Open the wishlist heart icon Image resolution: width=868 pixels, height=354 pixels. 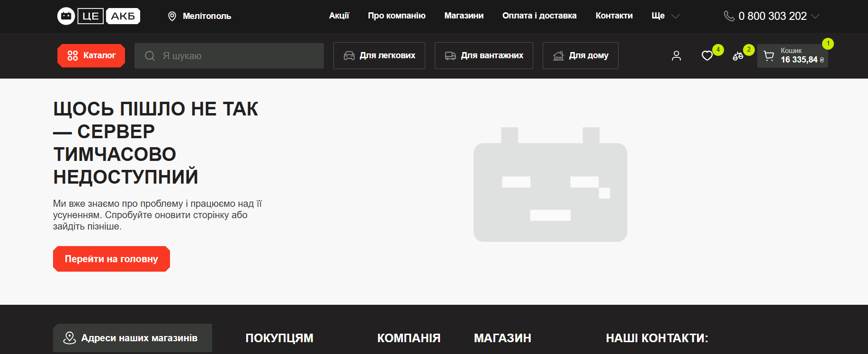(707, 56)
